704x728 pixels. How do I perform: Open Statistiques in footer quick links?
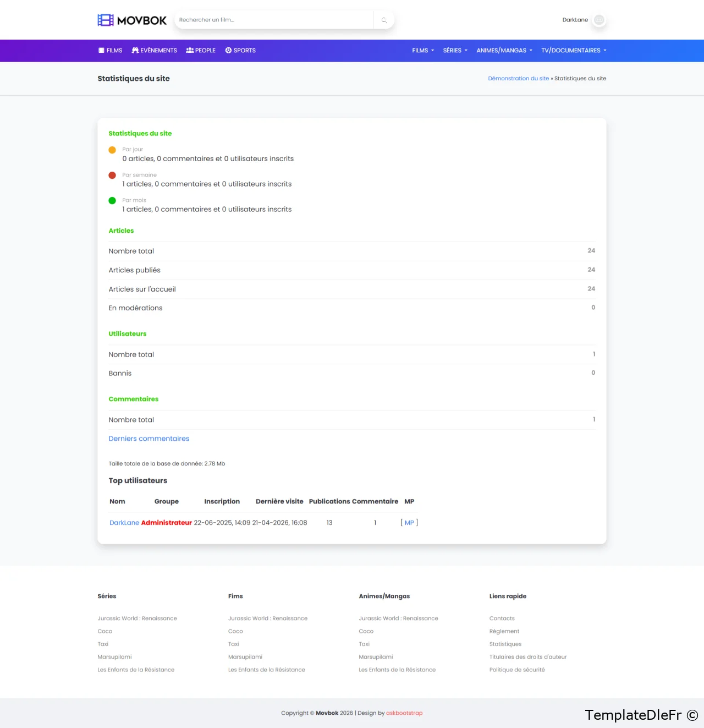pos(505,644)
